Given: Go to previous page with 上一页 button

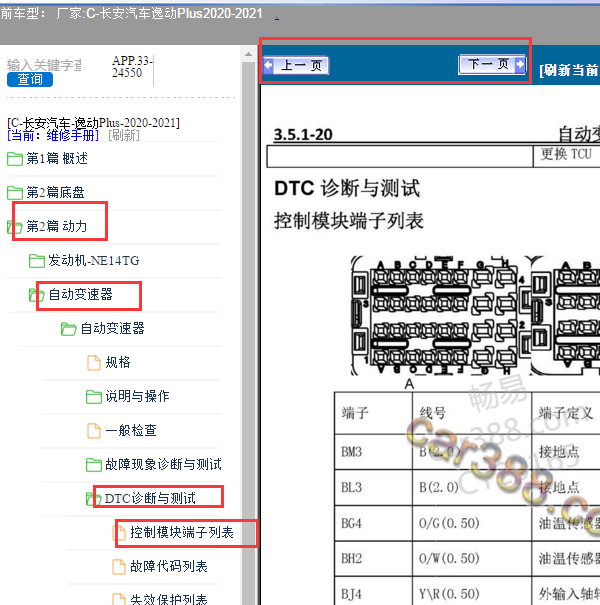Looking at the screenshot, I should tap(296, 65).
